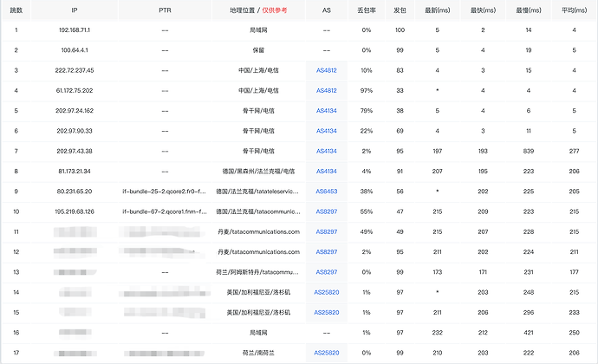
Task: Select the 德国/法兰克福/tatacommunic... location cell
Action: [x=258, y=211]
